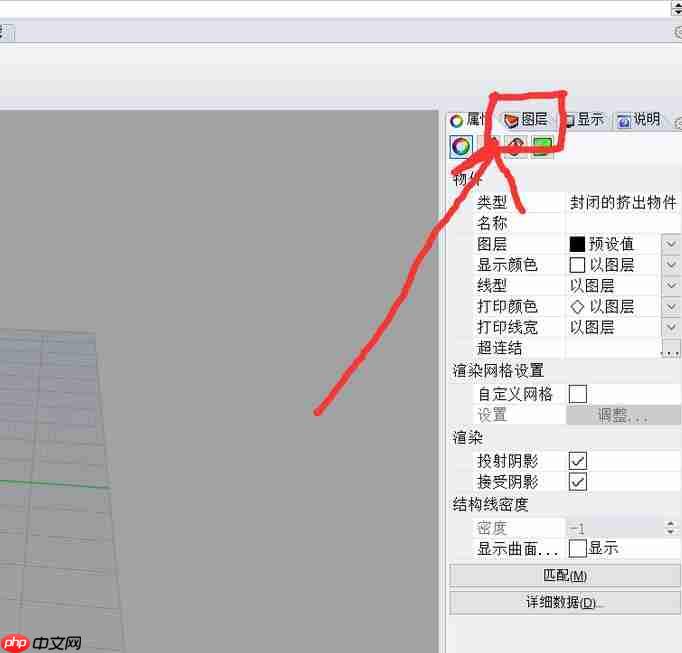Expand the 打印颜色 dropdown arrow
682x653 pixels.
tap(670, 306)
